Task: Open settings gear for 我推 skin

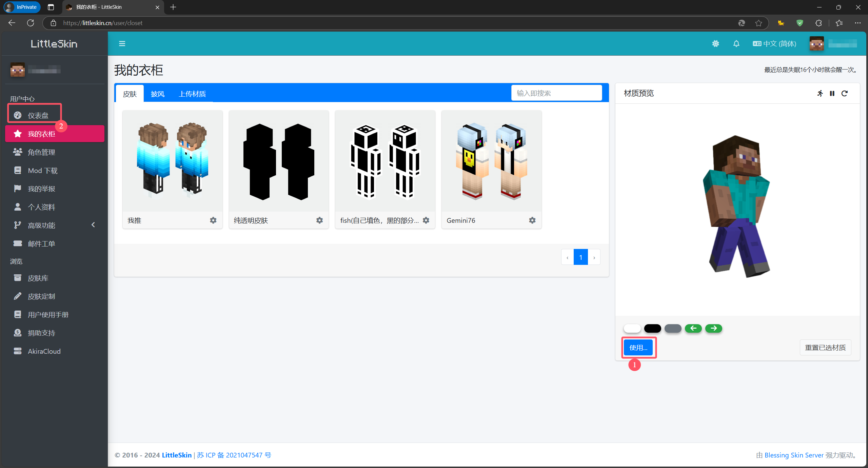Action: coord(213,220)
